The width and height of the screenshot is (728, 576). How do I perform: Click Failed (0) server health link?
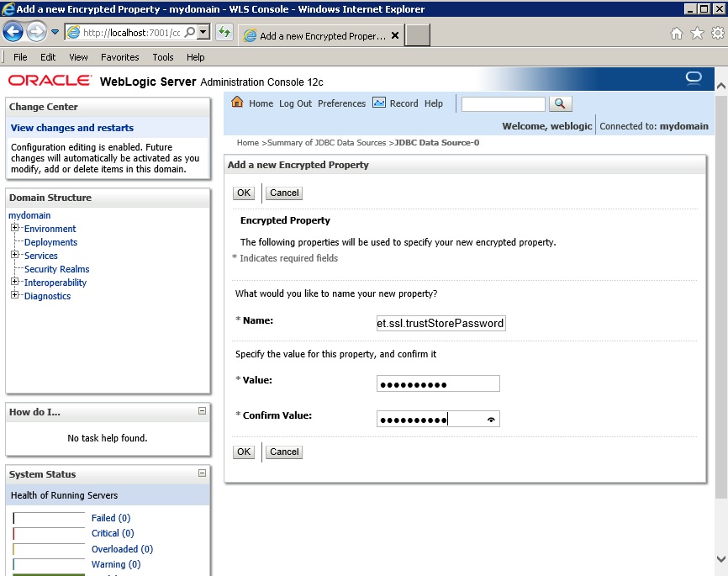[x=111, y=518]
